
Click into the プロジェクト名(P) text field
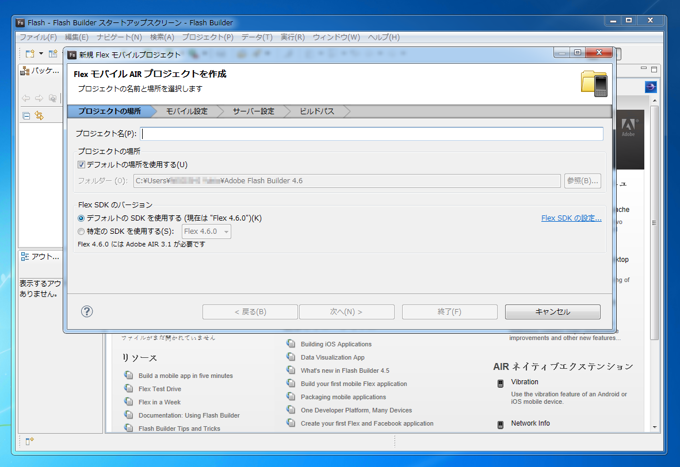(372, 134)
